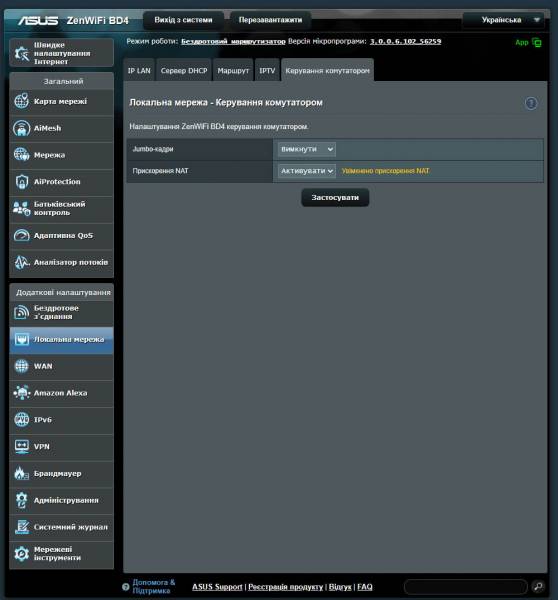Click the ASUS logo
Image resolution: width=558 pixels, height=600 pixels.
(x=38, y=20)
